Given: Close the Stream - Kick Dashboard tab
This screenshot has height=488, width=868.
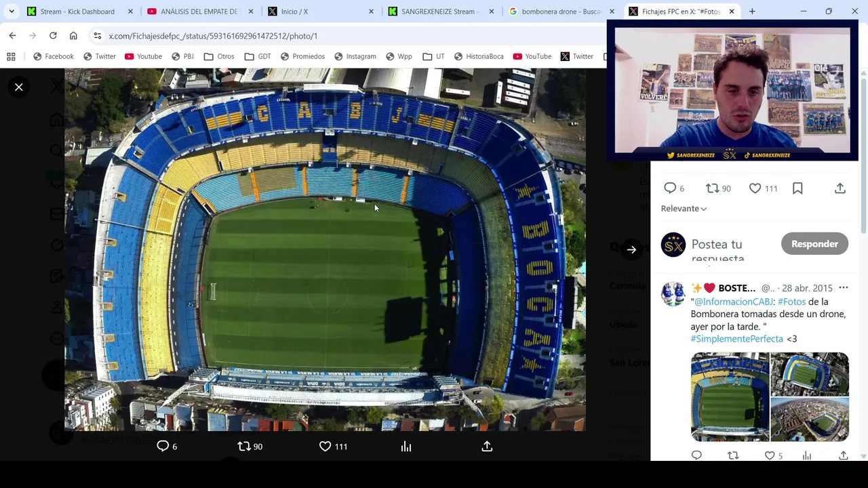Looking at the screenshot, I should 130,12.
